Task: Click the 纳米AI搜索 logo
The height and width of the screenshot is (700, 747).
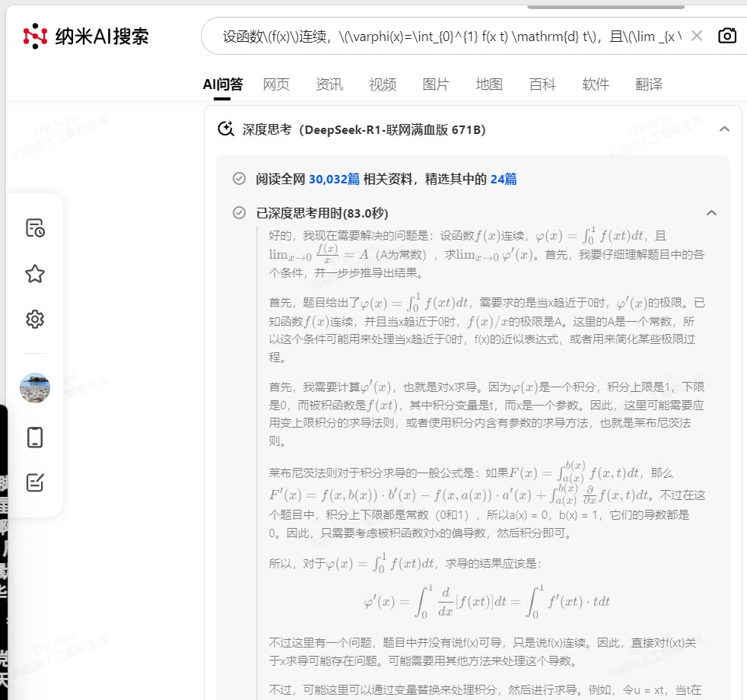Action: tap(86, 37)
